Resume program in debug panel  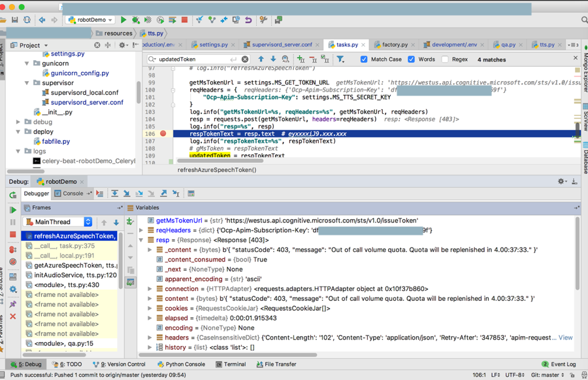point(12,210)
